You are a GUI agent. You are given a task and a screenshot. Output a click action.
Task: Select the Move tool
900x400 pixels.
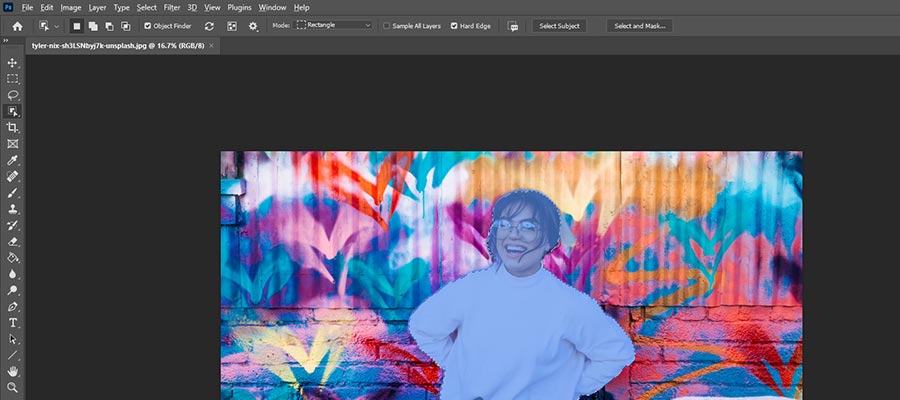click(x=13, y=62)
